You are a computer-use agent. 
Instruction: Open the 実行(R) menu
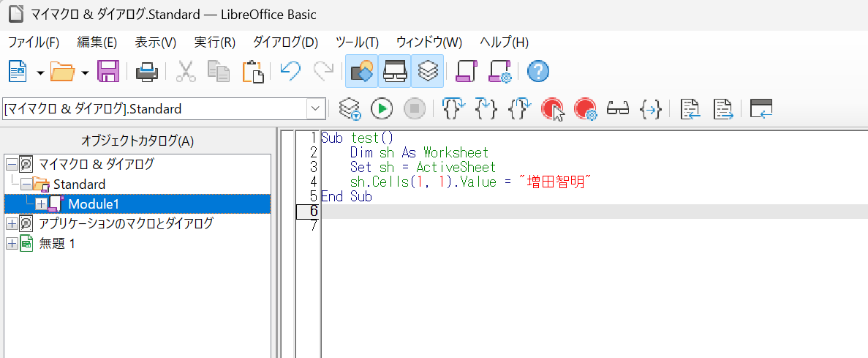coord(214,42)
